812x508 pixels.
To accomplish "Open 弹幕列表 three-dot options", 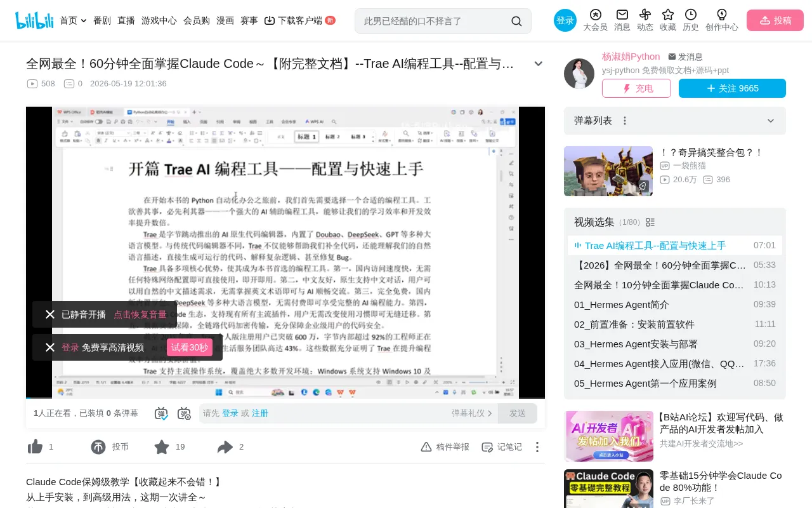I will point(625,121).
